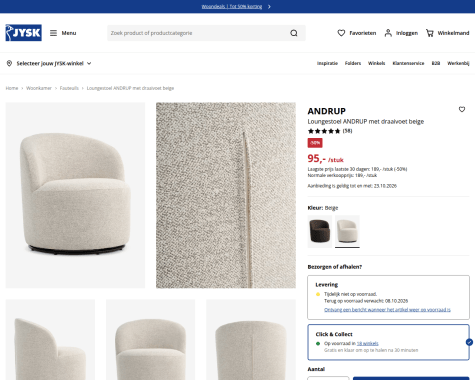Screen dimensions: 475x380
Task: Select the Levering delivery option
Action: click(388, 297)
